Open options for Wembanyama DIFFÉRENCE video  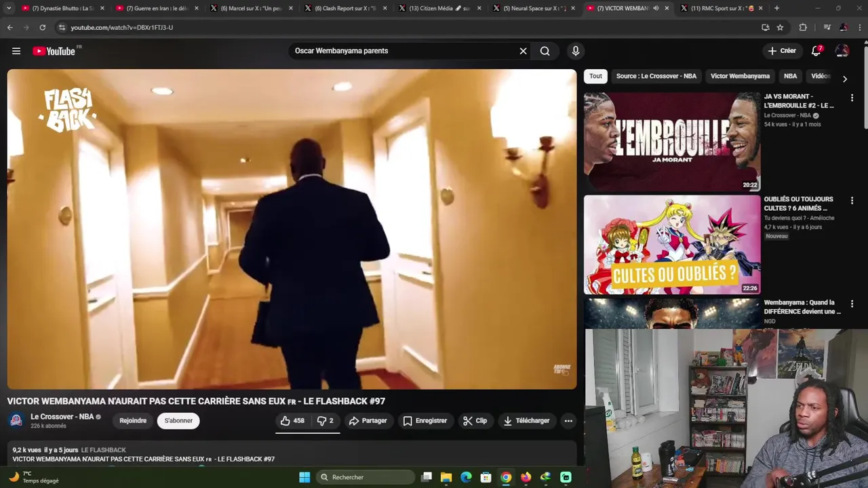pos(852,304)
